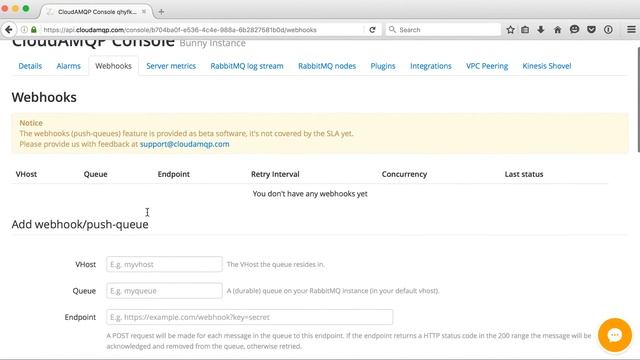Image resolution: width=640 pixels, height=360 pixels.
Task: Click the site info circle icon in address bar
Action: point(24,30)
